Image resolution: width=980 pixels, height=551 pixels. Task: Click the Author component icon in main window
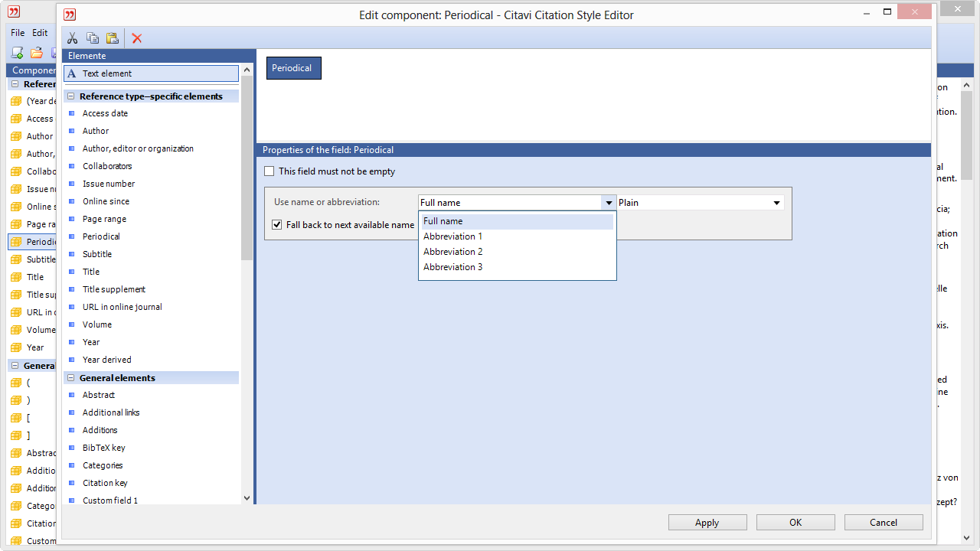pos(16,136)
